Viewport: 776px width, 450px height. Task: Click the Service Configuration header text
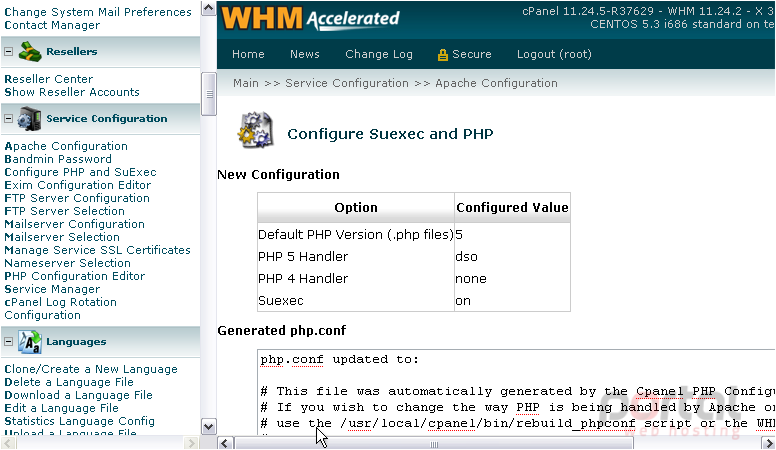[107, 119]
